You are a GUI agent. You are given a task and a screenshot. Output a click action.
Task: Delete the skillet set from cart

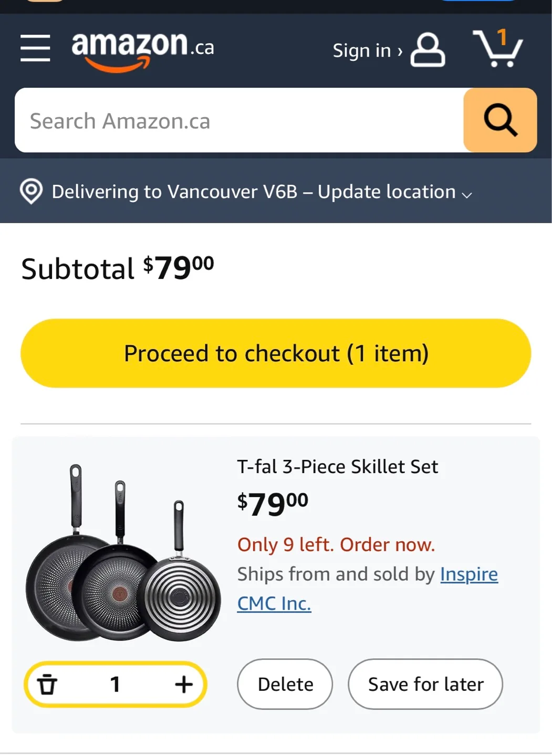284,684
